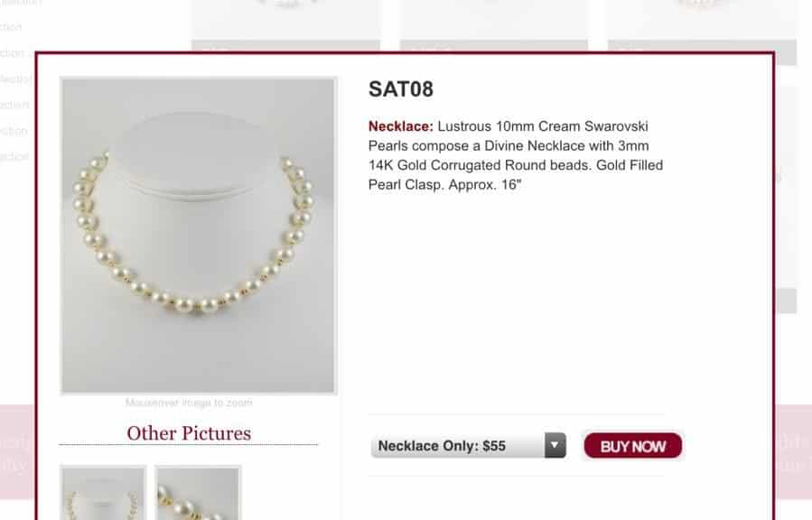This screenshot has height=520, width=812.
Task: Click the dimmed pink banner on right edge
Action: (793, 451)
